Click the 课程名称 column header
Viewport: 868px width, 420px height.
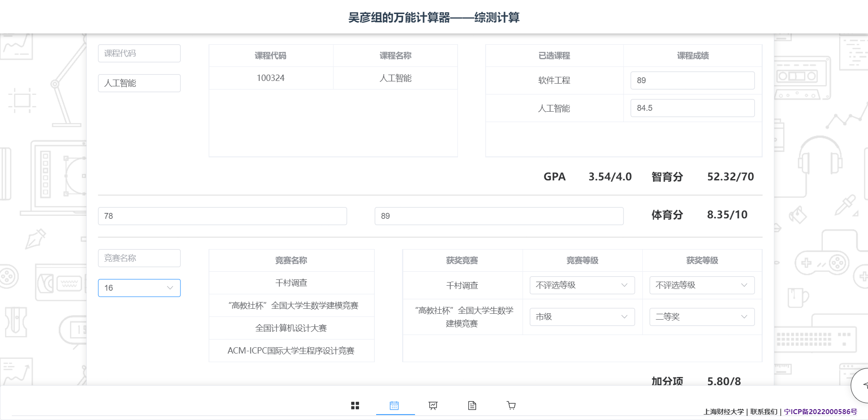coord(396,56)
